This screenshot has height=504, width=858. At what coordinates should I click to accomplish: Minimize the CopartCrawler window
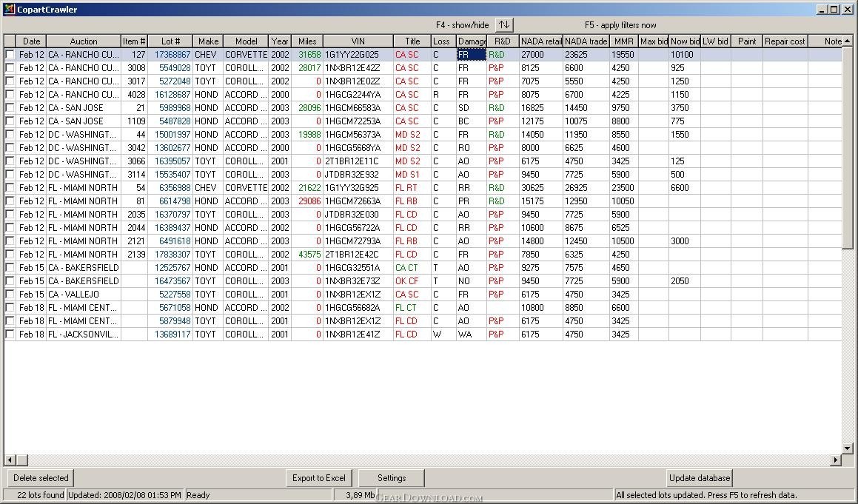[x=822, y=10]
